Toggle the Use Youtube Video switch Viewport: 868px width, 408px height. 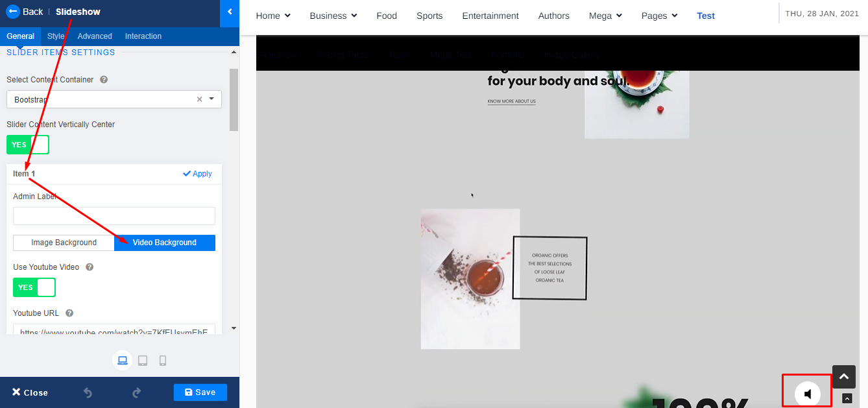[34, 287]
